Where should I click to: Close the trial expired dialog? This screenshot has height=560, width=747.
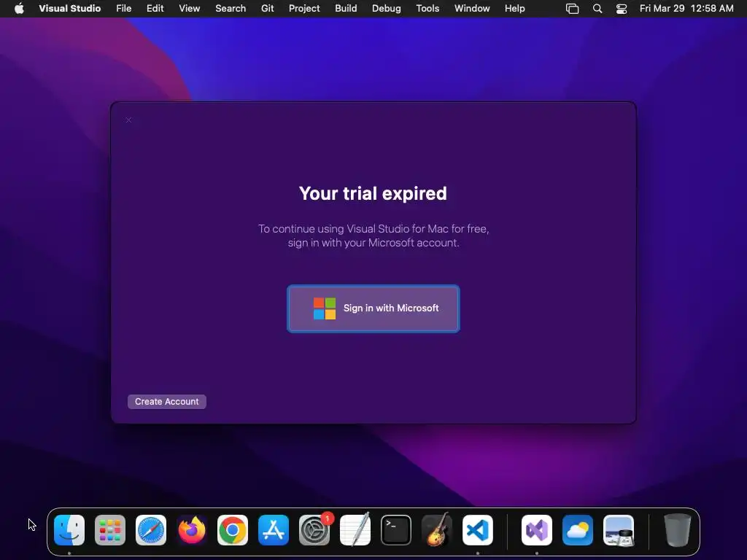coord(128,120)
